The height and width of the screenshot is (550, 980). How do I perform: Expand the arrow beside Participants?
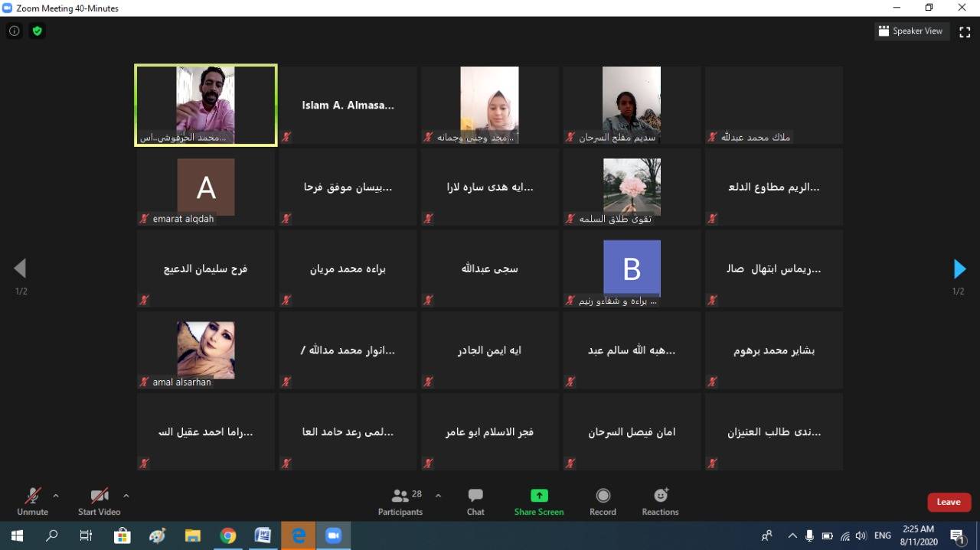click(438, 496)
